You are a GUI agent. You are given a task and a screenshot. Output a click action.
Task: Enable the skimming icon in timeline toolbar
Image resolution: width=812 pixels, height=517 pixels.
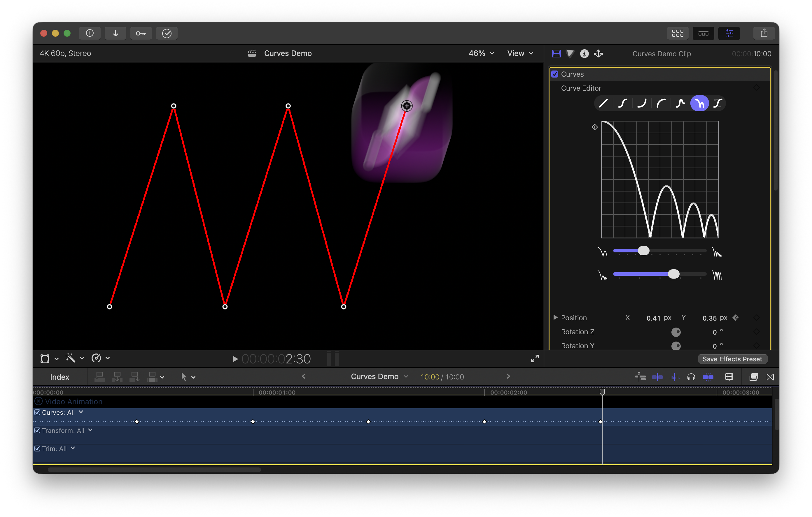click(x=657, y=377)
